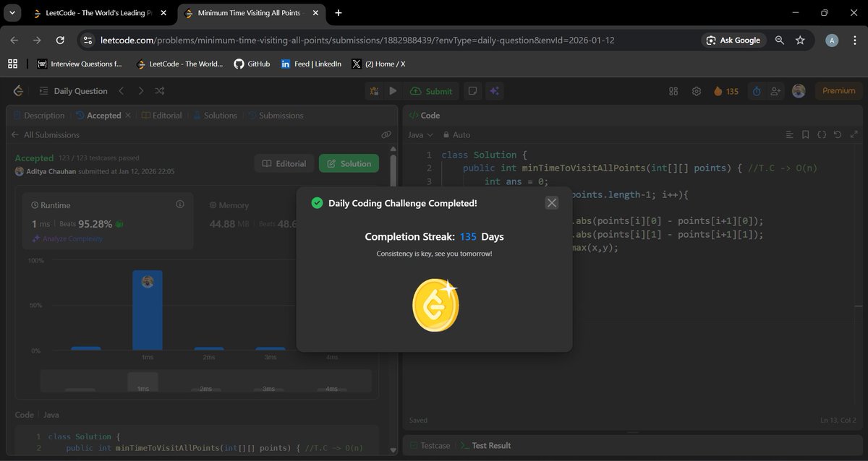Image resolution: width=868 pixels, height=461 pixels.
Task: Navigate back in browser
Action: click(14, 40)
